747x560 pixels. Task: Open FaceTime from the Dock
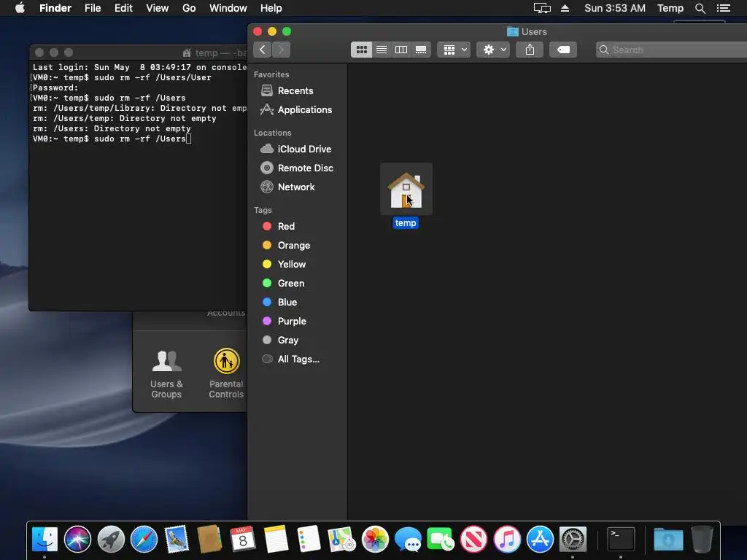[441, 540]
